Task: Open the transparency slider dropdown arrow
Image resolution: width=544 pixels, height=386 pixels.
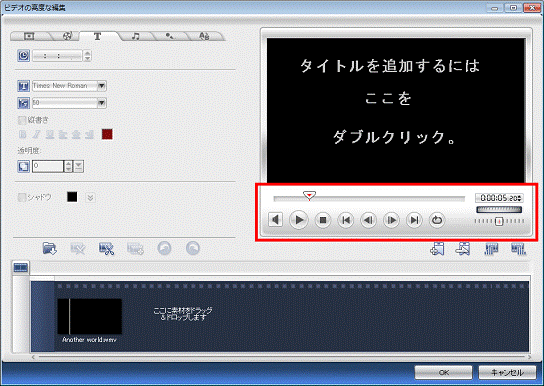Action: coord(79,166)
